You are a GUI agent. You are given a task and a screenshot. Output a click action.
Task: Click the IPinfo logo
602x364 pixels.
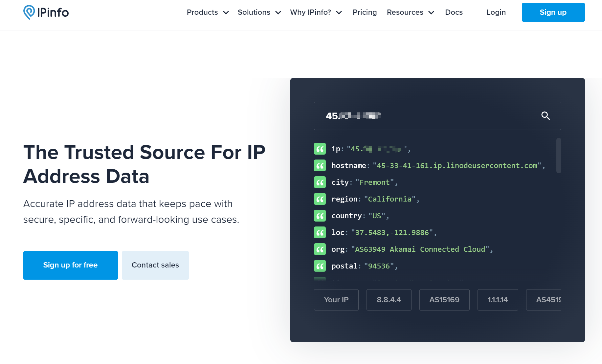point(46,12)
